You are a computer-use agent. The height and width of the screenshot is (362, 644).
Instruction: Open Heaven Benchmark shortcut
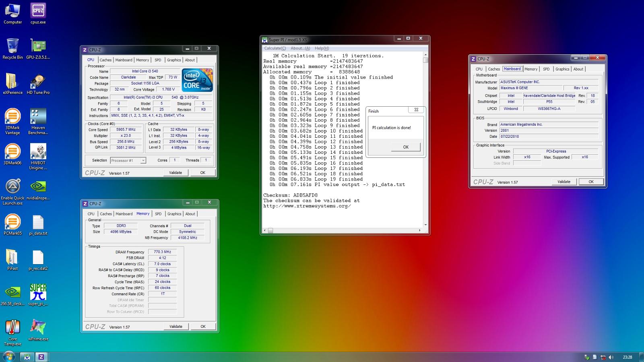tap(38, 121)
